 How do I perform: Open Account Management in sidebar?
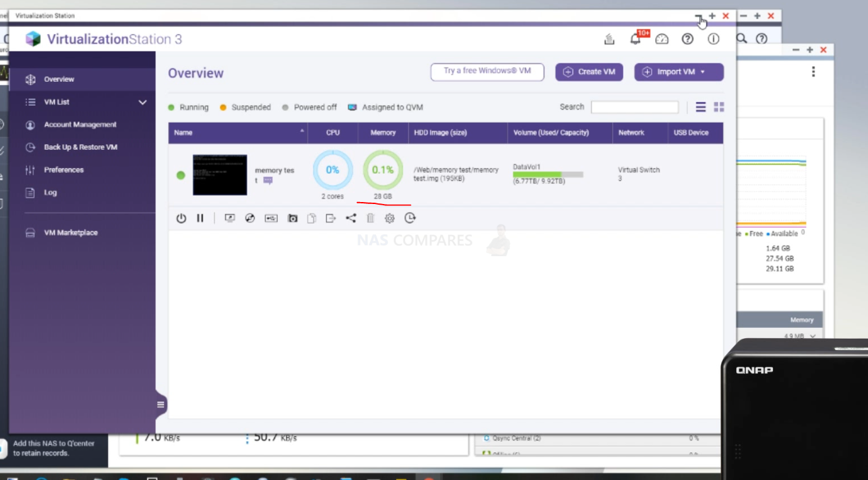coord(82,125)
